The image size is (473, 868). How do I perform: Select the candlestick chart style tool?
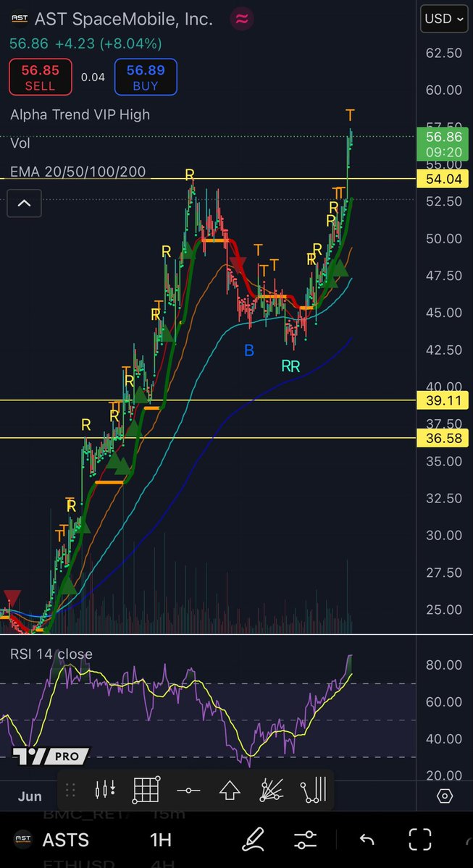click(105, 790)
